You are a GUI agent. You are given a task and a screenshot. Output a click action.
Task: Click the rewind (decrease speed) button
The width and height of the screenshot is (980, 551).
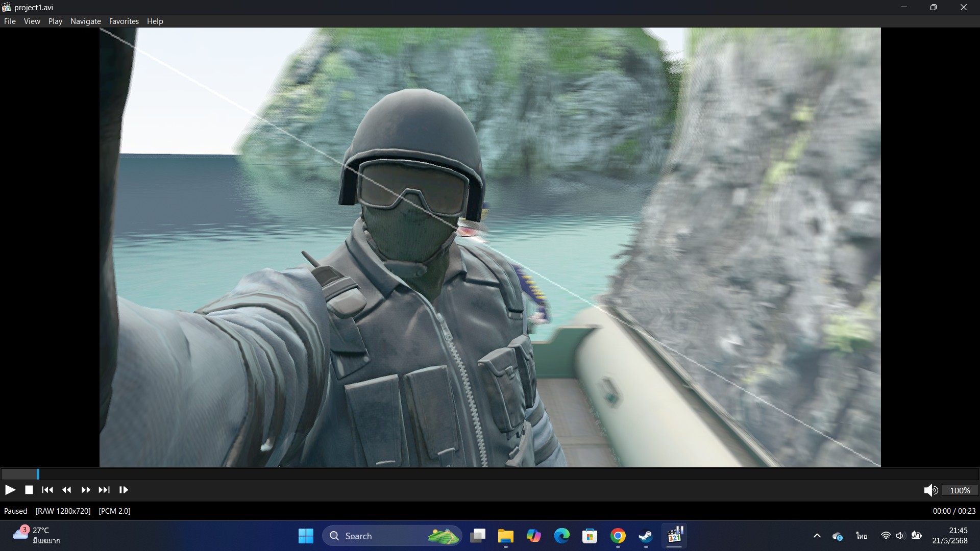coord(66,490)
